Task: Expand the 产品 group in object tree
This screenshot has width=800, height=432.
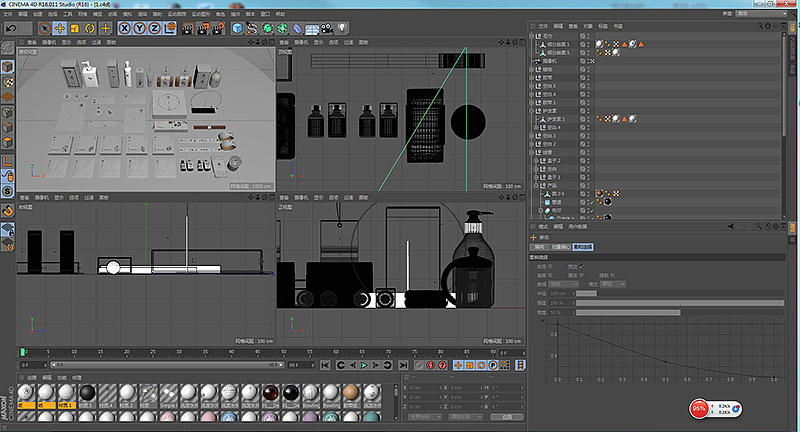Action: pos(538,185)
